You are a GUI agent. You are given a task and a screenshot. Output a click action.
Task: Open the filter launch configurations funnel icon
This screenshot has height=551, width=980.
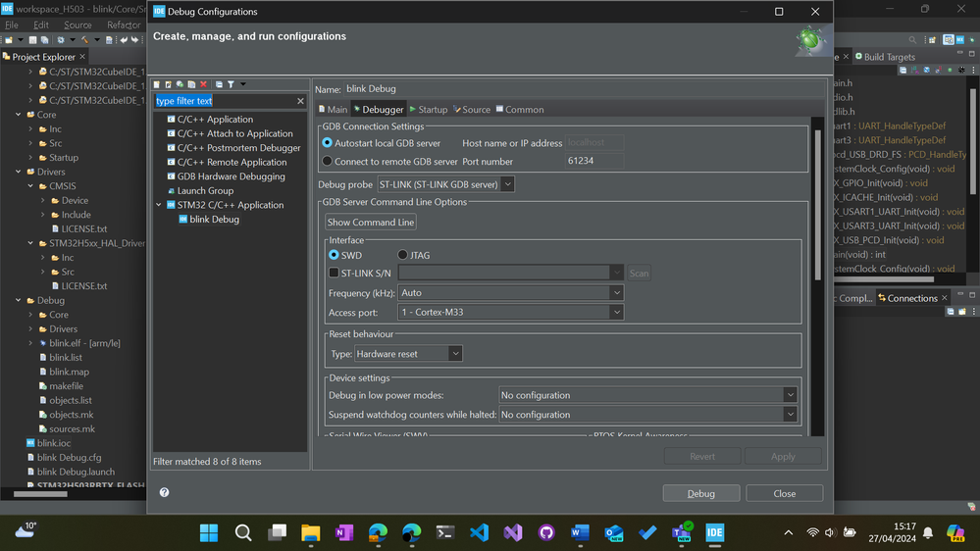point(231,84)
